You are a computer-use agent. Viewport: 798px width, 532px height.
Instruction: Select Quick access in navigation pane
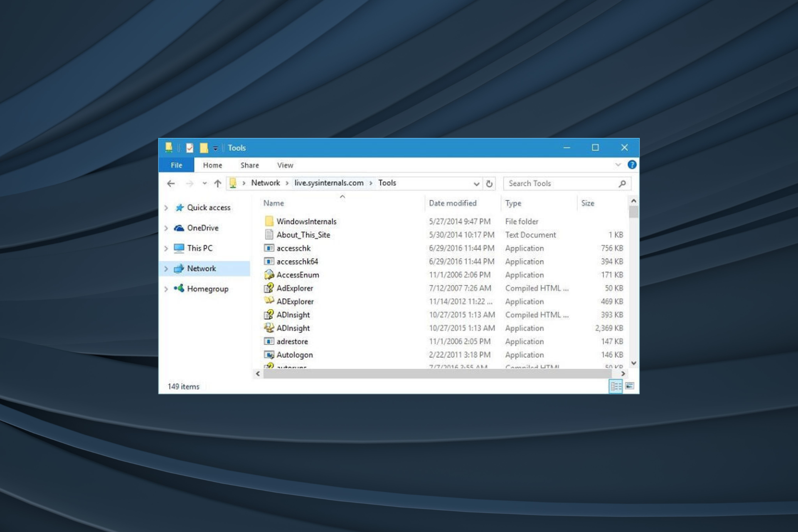pyautogui.click(x=208, y=207)
